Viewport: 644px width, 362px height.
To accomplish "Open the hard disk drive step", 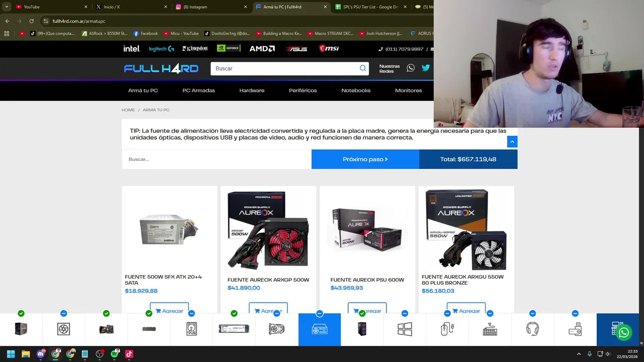I will pos(191,329).
